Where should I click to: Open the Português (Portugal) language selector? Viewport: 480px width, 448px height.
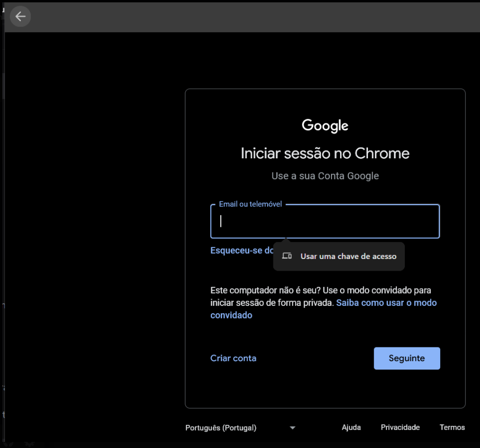[x=221, y=428]
